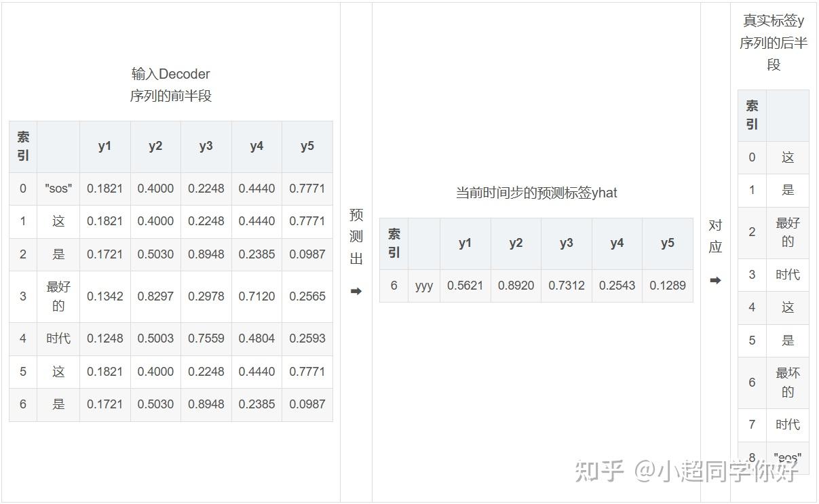Select the 0.7312 prediction value
This screenshot has width=819, height=504.
tap(567, 286)
